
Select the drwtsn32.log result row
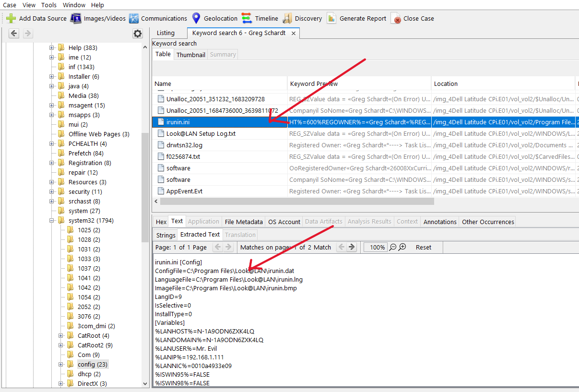pos(184,145)
